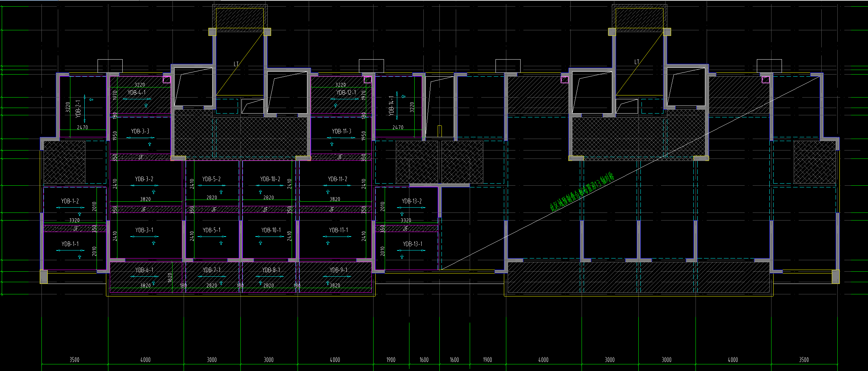Select the YDB-8-1 slab label
This screenshot has width=868, height=371.
[271, 270]
